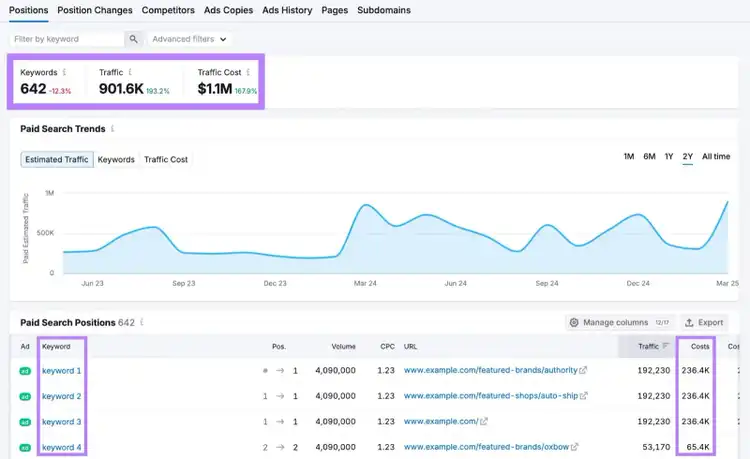
Task: Sort by Traffic column header
Action: (x=648, y=346)
